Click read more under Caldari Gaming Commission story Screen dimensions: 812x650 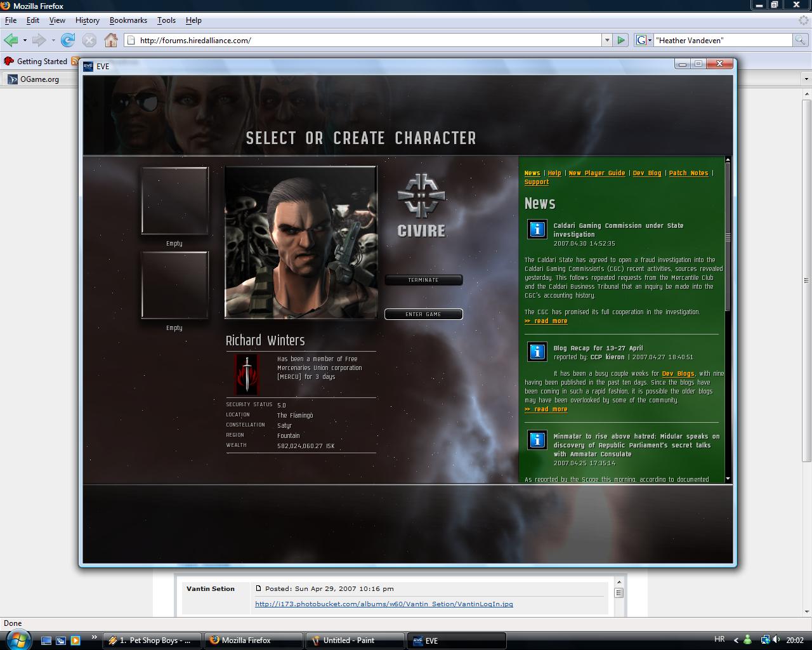click(x=546, y=321)
